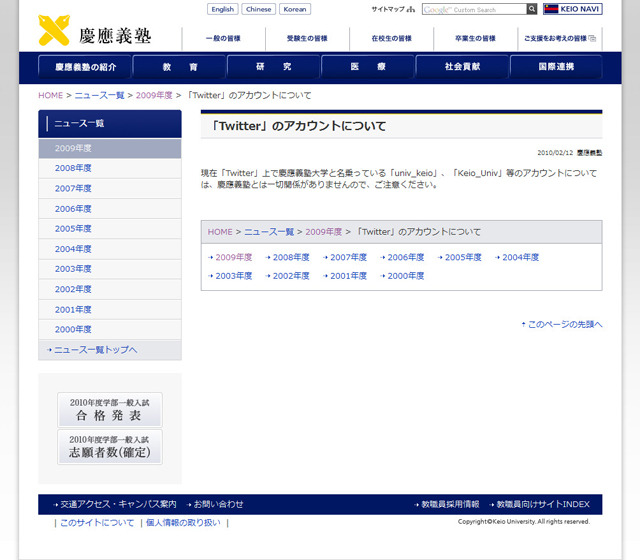Screen dimensions: 640x560
Task: Switch site language to English
Action: [x=222, y=9]
